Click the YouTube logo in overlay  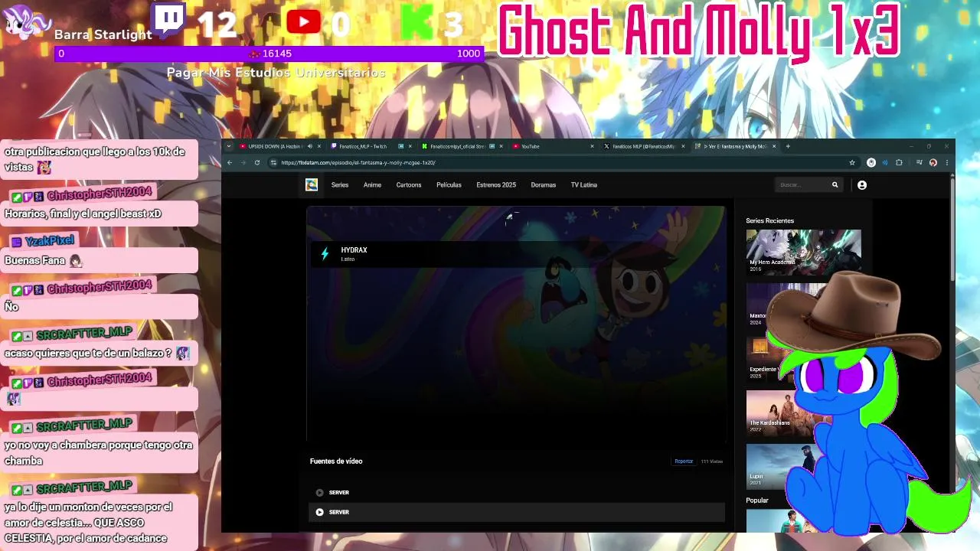click(x=303, y=21)
